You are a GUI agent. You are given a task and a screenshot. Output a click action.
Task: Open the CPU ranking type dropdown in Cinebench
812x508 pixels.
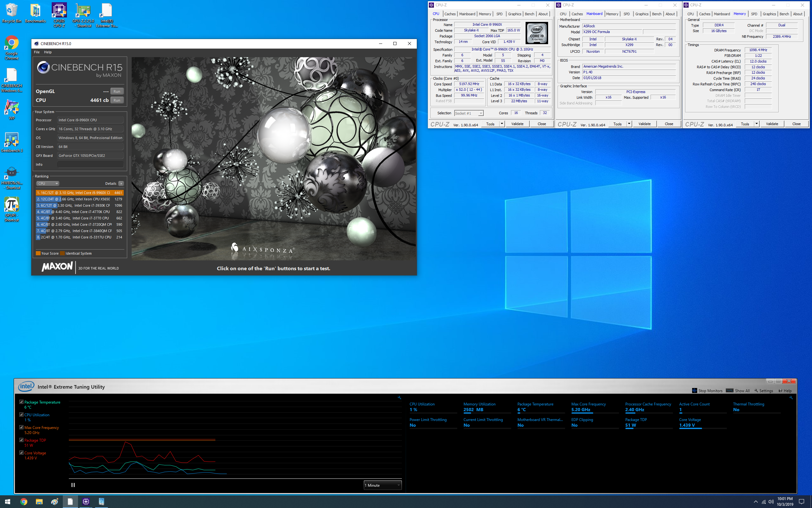pyautogui.click(x=48, y=184)
